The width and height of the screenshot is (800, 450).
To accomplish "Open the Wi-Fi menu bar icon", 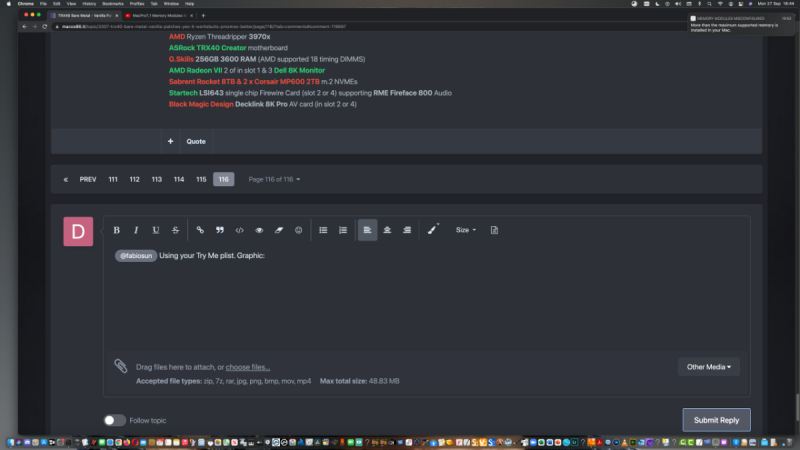I will click(720, 4).
